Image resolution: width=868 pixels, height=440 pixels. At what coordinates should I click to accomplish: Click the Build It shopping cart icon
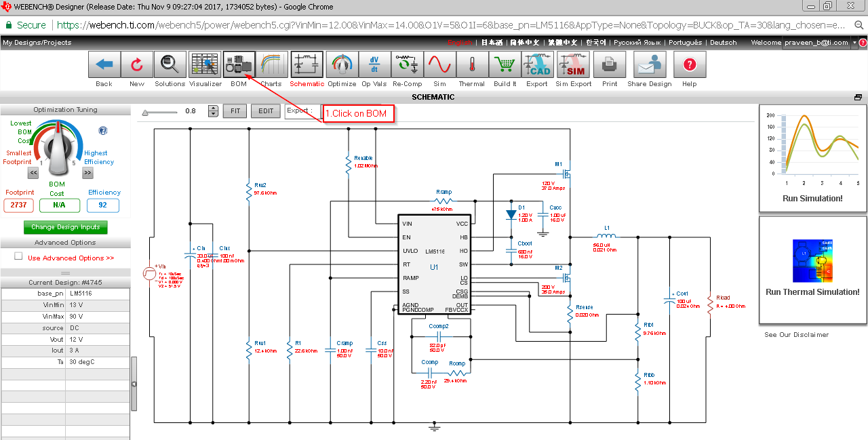[x=505, y=65]
